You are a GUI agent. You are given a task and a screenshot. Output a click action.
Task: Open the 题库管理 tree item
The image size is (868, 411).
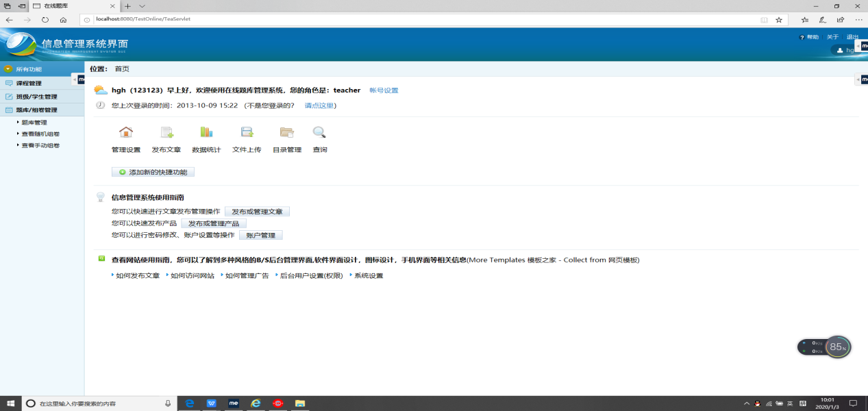(x=34, y=123)
